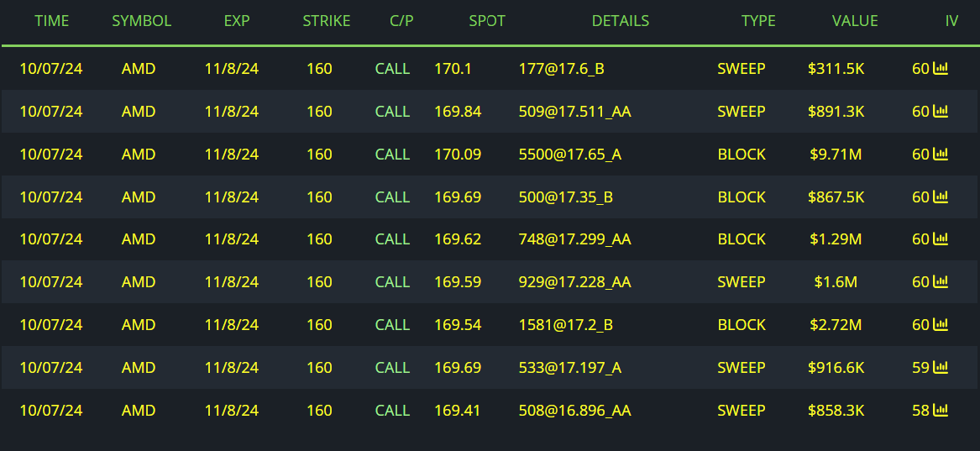
Task: Select spot price 169.59
Action: [458, 281]
